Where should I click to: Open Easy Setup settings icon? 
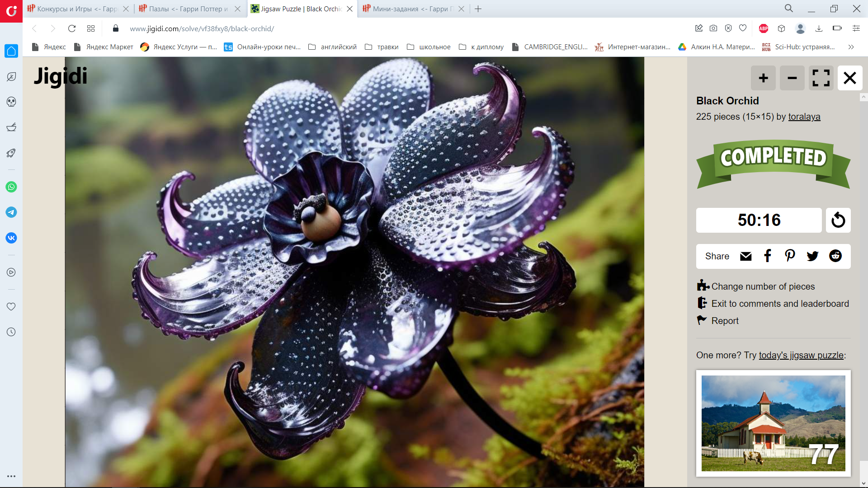[856, 28]
